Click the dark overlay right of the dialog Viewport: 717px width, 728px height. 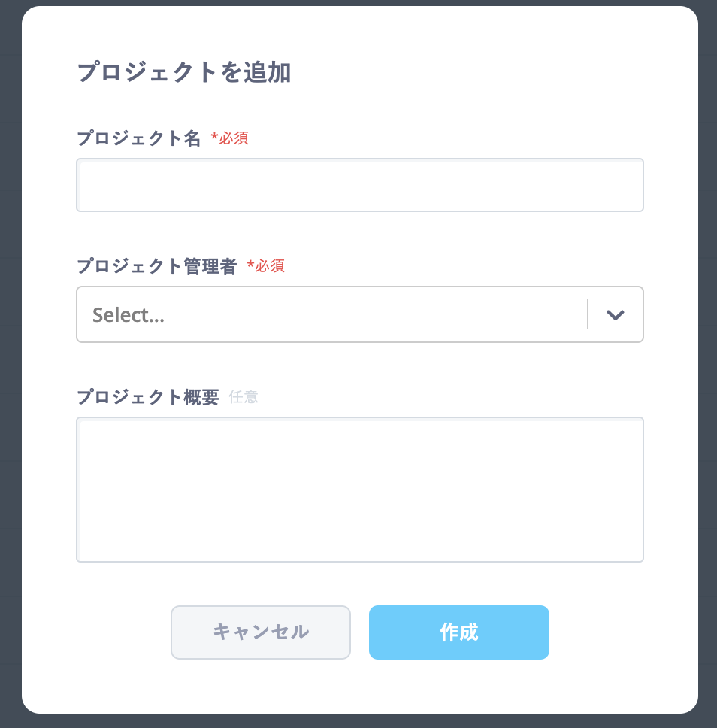coord(708,361)
